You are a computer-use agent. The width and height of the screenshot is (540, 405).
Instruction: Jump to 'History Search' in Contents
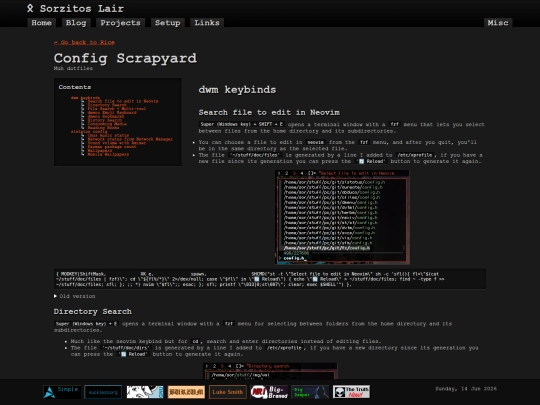point(105,120)
